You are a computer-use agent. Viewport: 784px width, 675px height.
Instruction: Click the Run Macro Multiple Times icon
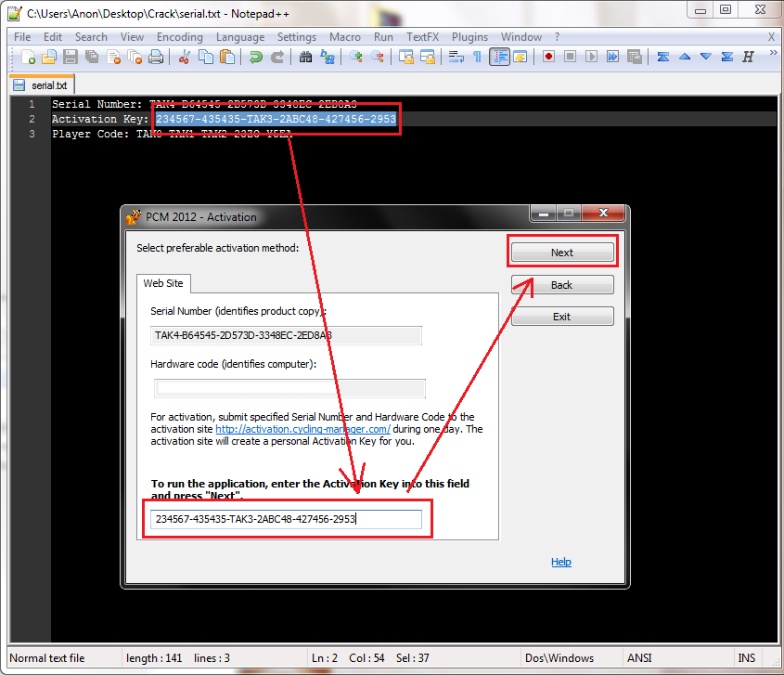point(613,57)
